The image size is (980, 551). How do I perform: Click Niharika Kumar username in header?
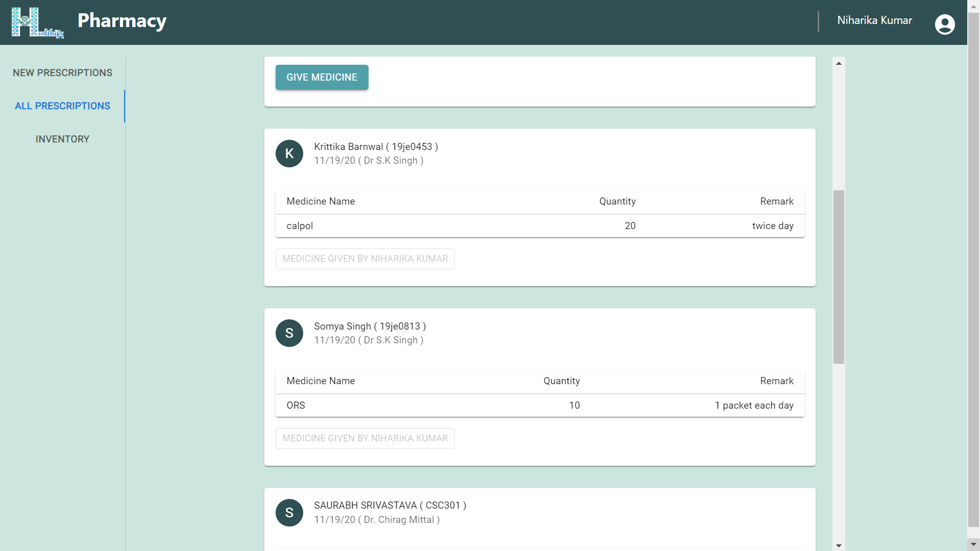(874, 20)
